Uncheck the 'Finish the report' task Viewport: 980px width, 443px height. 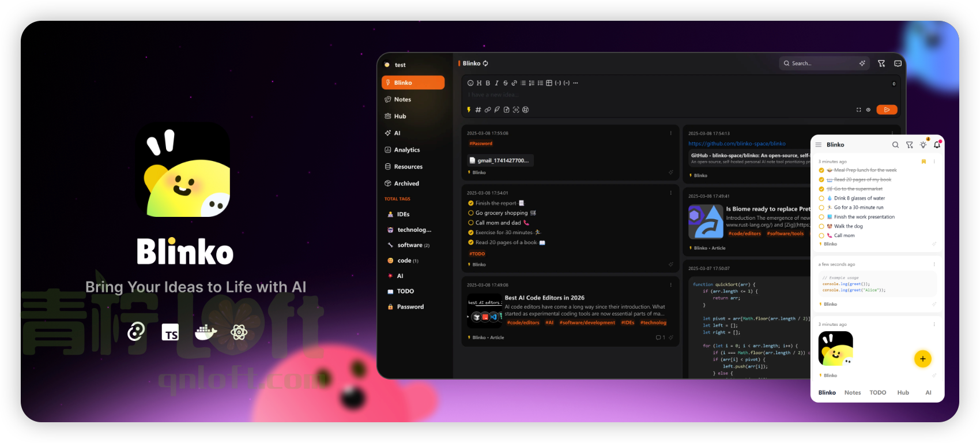470,203
